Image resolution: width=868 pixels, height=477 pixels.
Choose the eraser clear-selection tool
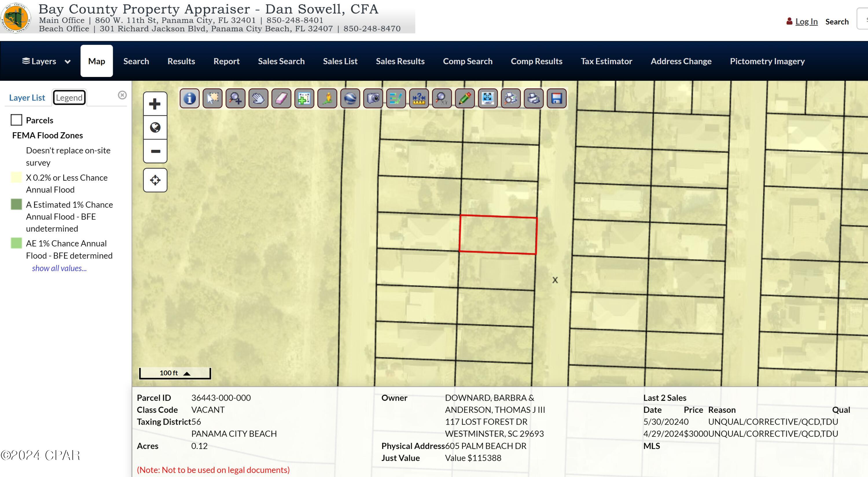tap(281, 98)
